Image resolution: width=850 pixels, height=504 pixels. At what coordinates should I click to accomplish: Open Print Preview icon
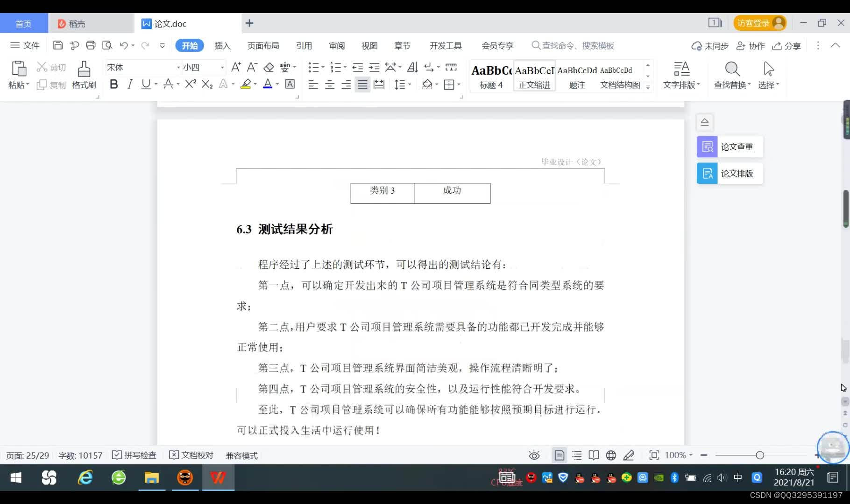107,45
